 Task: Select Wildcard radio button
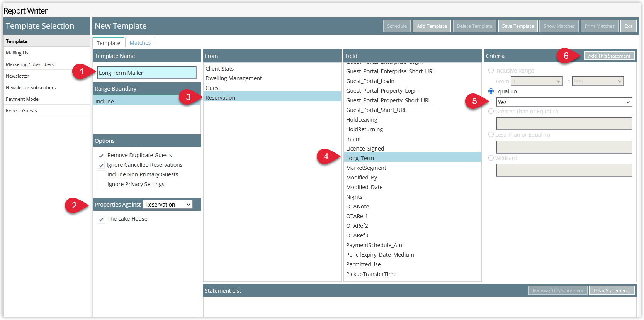click(x=491, y=158)
